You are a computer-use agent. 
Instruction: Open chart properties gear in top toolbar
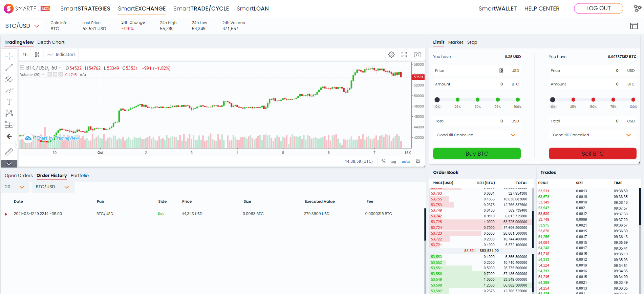pyautogui.click(x=391, y=54)
